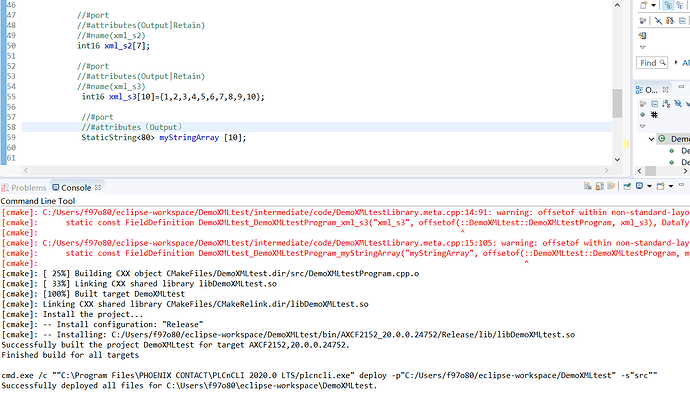
Task: Open the Display Selected Console dropdown arrow
Action: [649, 186]
